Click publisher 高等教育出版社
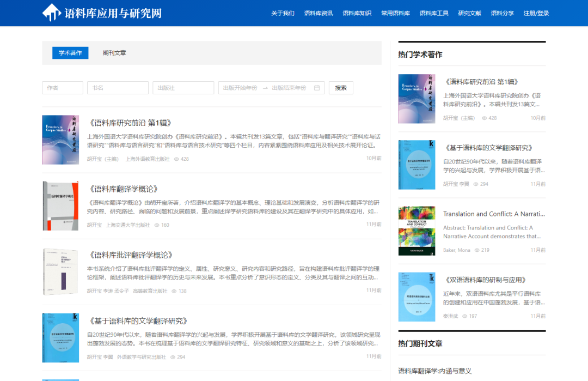This screenshot has width=588, height=381. point(150,291)
